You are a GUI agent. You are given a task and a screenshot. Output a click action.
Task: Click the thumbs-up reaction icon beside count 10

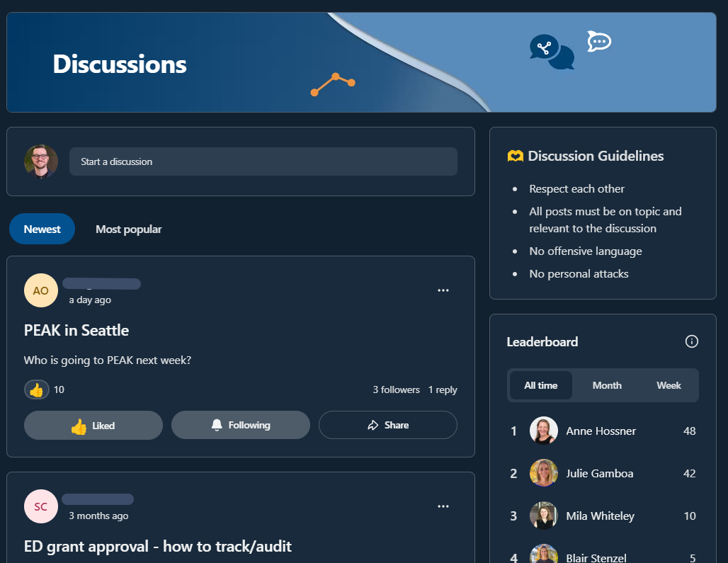coord(37,389)
